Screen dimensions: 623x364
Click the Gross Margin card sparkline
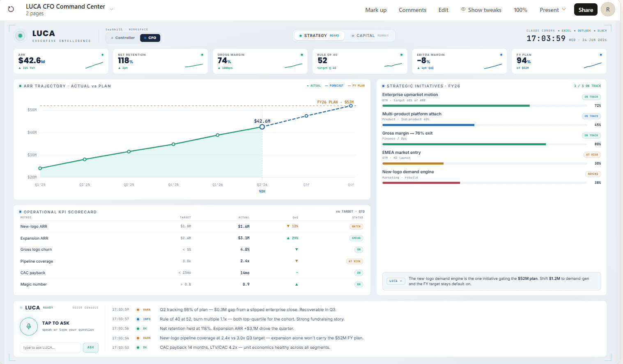click(294, 65)
